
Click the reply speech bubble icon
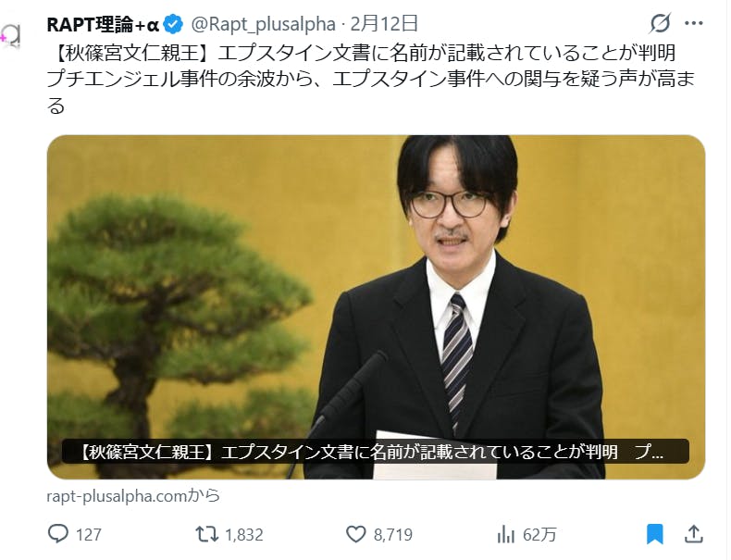coord(58,534)
